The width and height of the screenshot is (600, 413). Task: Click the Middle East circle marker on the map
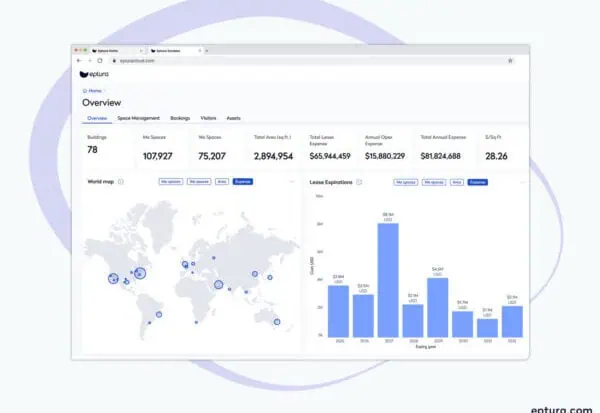point(218,284)
